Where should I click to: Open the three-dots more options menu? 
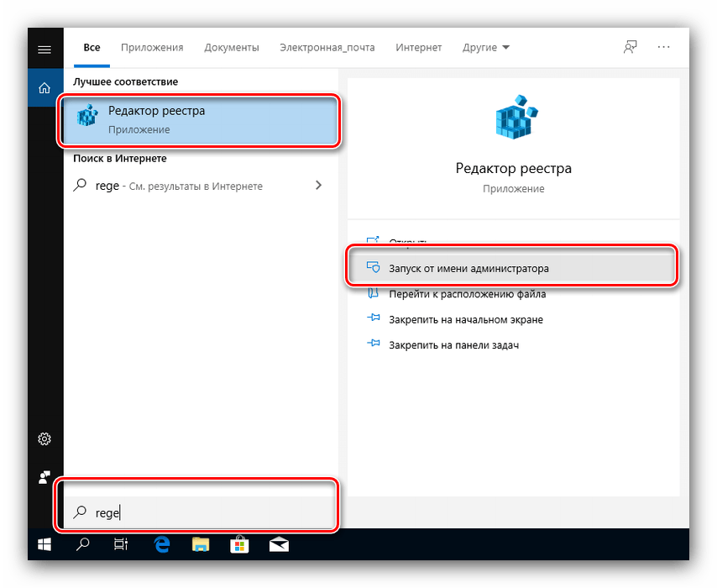(x=664, y=48)
